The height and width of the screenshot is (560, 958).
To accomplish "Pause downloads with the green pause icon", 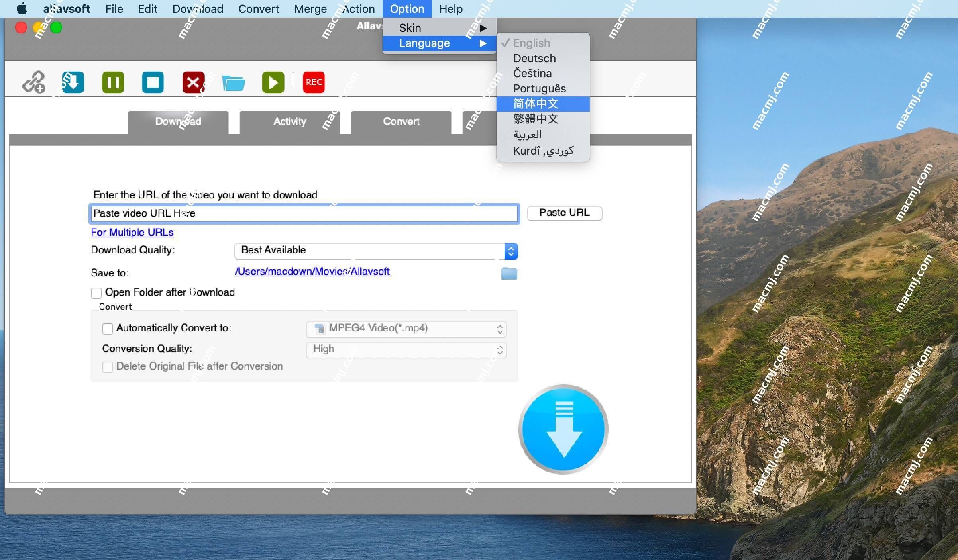I will pyautogui.click(x=113, y=82).
